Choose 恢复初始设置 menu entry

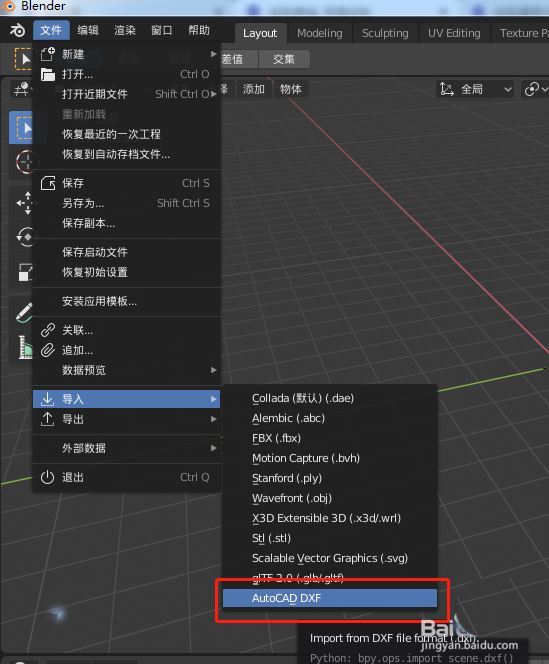pos(127,272)
